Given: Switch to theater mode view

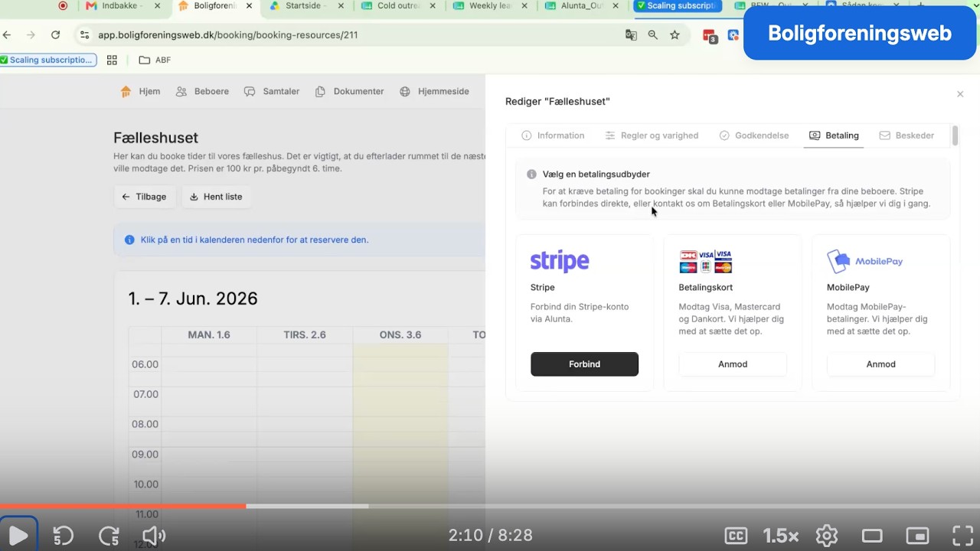Looking at the screenshot, I should coord(872,536).
